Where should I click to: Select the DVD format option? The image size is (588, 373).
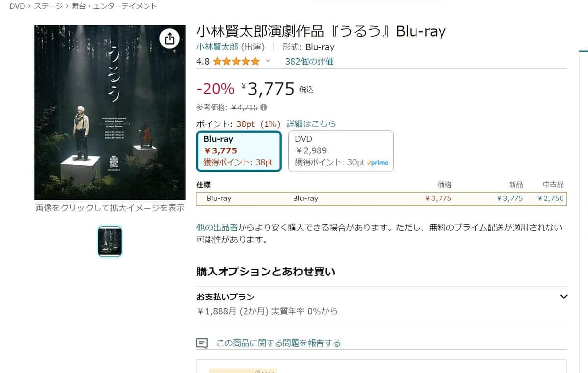[x=341, y=150]
